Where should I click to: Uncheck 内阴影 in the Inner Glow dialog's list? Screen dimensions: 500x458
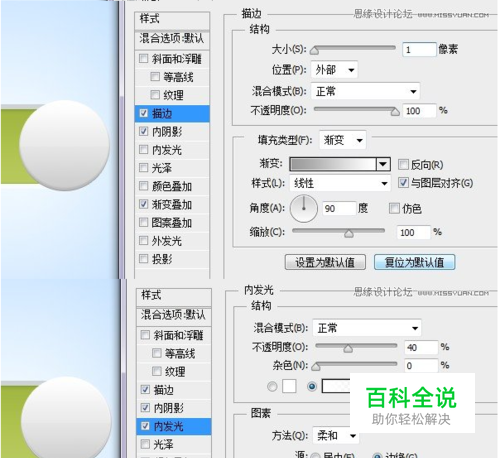pos(145,407)
